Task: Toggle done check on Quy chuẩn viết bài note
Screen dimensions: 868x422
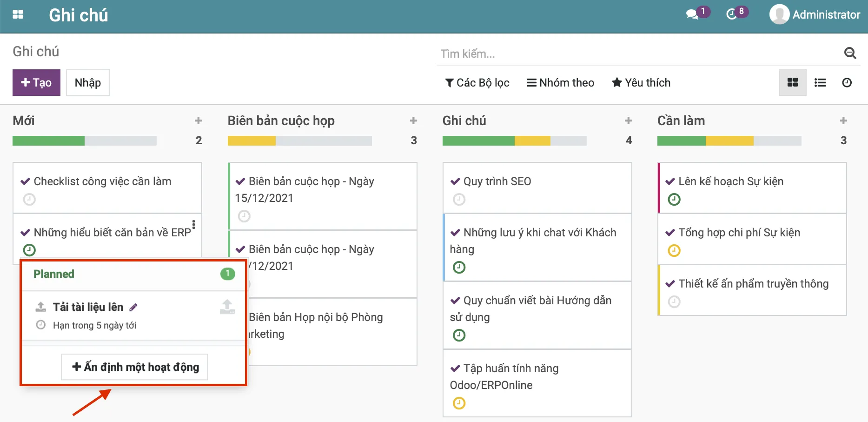Action: (455, 301)
